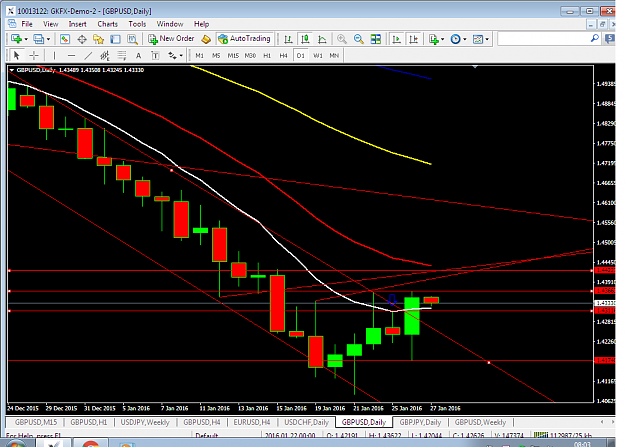Viewport: 625px width, 447px height.
Task: Switch timeframe to M1
Action: (x=199, y=55)
